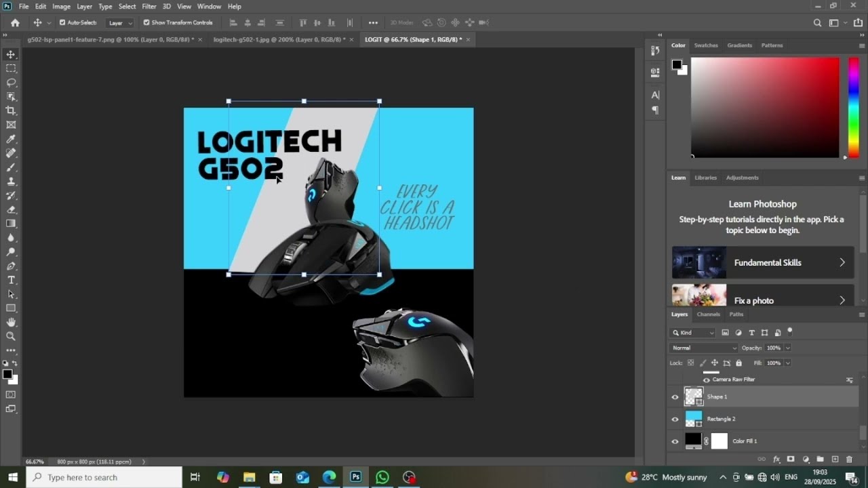Select the Rectangular Marquee tool
Viewport: 868px width, 488px height.
tap(11, 68)
